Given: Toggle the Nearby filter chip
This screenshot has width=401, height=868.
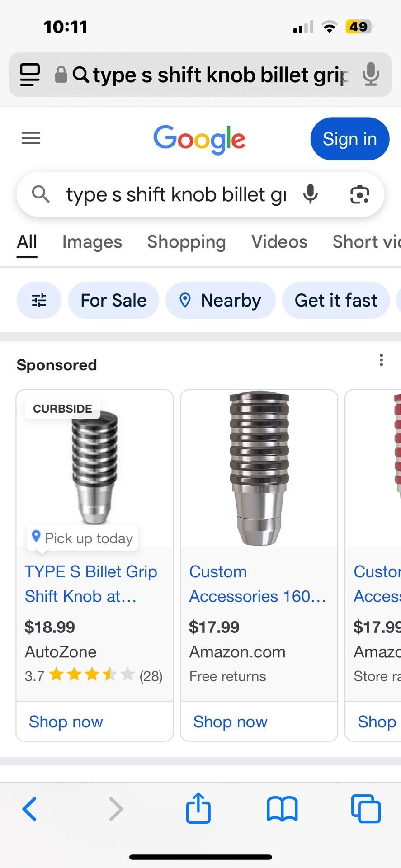Looking at the screenshot, I should [x=221, y=300].
